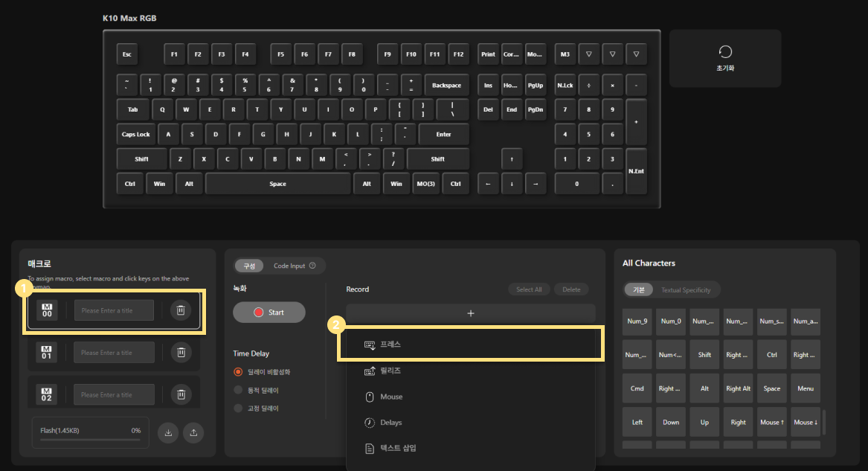The width and height of the screenshot is (868, 471).
Task: Switch to the Code Input tab
Action: 289,266
